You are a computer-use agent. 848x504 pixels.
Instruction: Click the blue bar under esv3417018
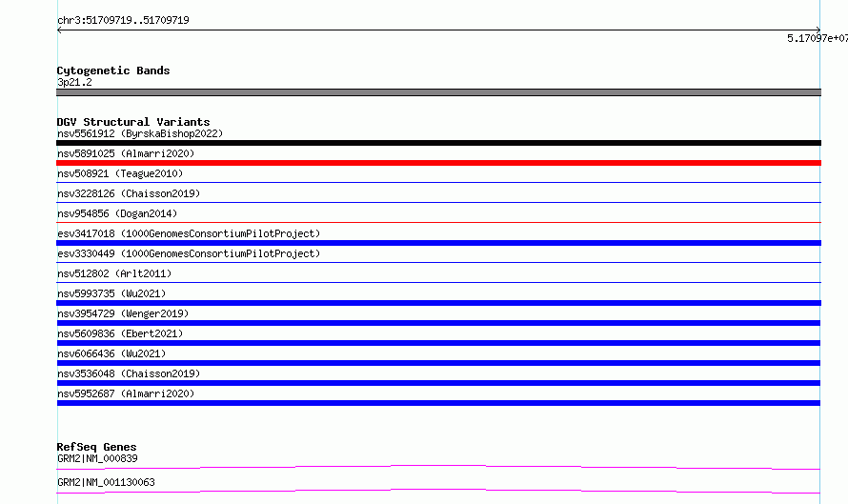click(x=438, y=243)
